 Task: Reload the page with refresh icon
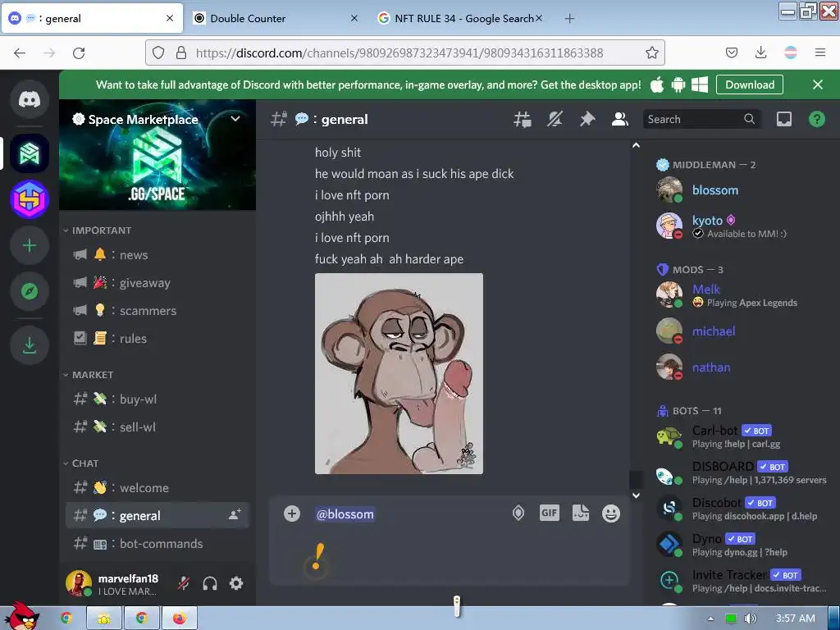point(79,52)
